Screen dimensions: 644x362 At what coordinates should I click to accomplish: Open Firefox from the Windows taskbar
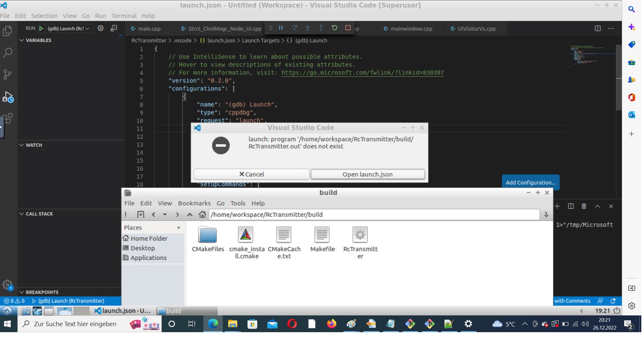pos(331,324)
